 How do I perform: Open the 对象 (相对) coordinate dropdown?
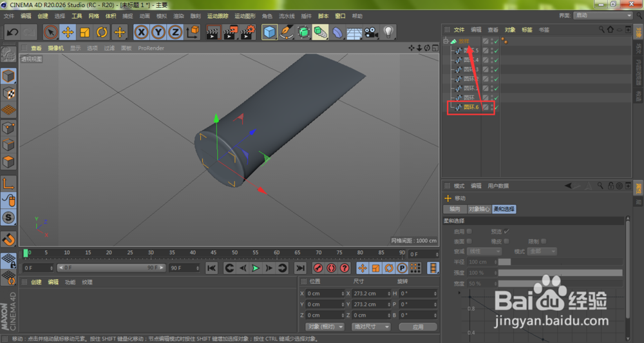point(325,326)
